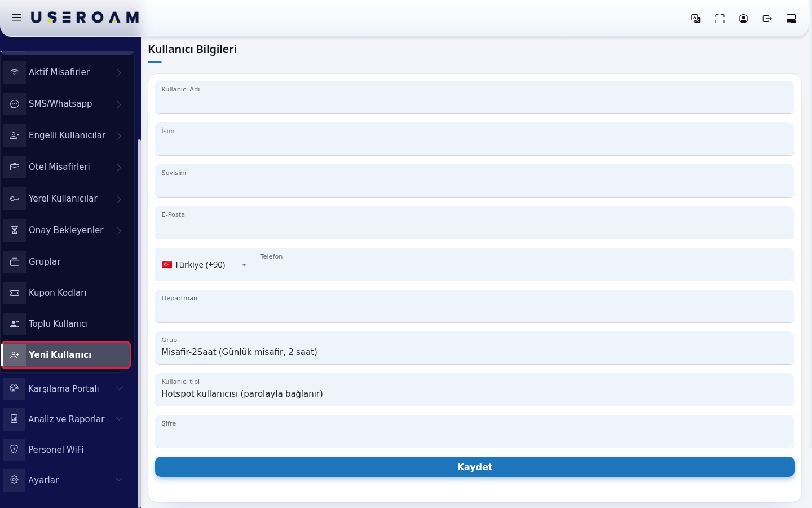Click the shield icon for Personel WiFi
This screenshot has width=812, height=508.
(x=14, y=449)
